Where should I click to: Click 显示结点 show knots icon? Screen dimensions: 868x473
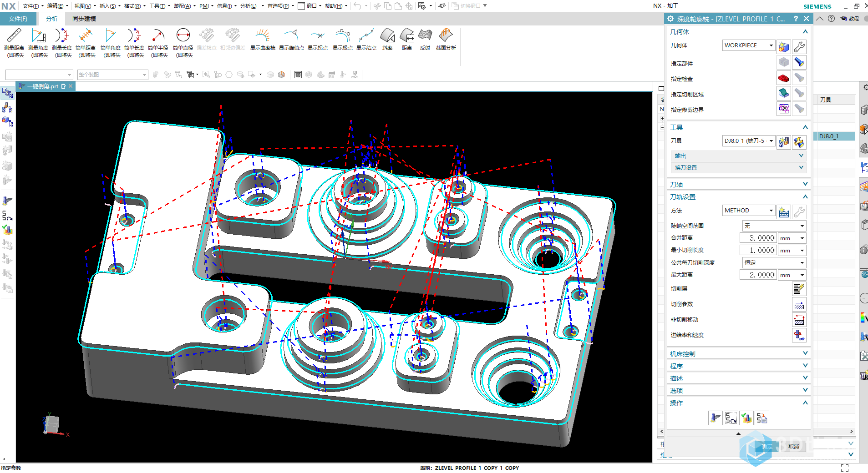click(366, 39)
